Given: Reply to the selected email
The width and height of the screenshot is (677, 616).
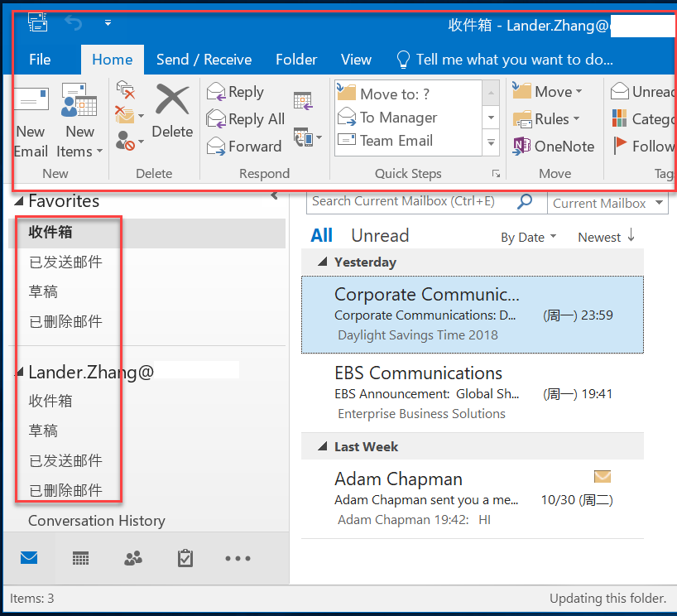Looking at the screenshot, I should coord(235,92).
